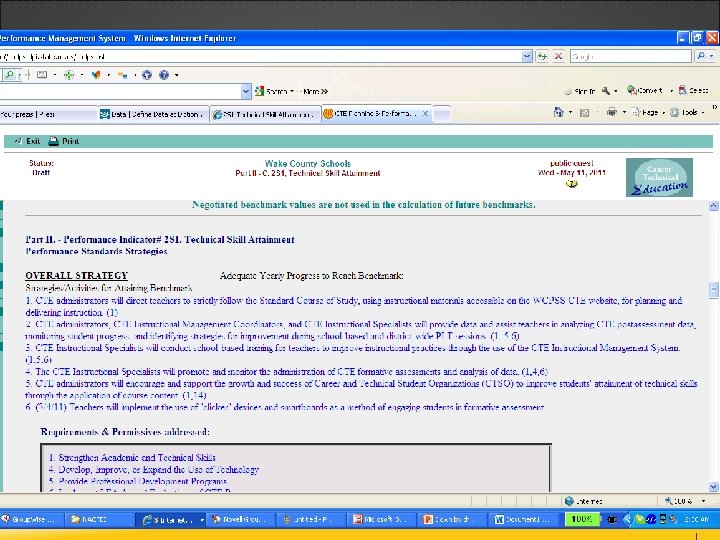The image size is (720, 540).
Task: Expand the Google toolbar More chevron
Action: pos(315,91)
